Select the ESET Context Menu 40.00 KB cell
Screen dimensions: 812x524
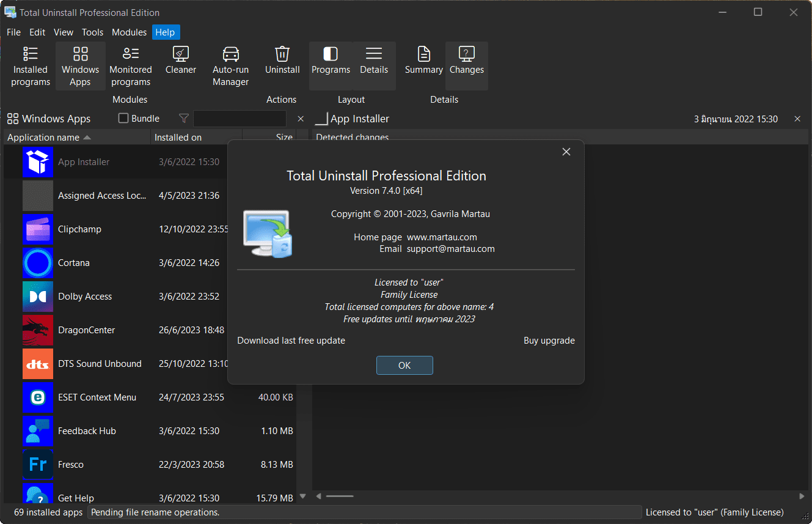tap(276, 397)
